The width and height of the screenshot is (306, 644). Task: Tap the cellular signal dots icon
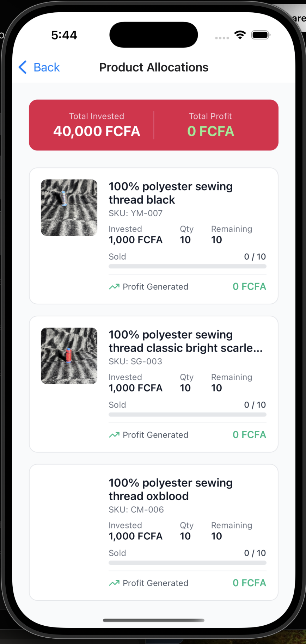pos(222,38)
